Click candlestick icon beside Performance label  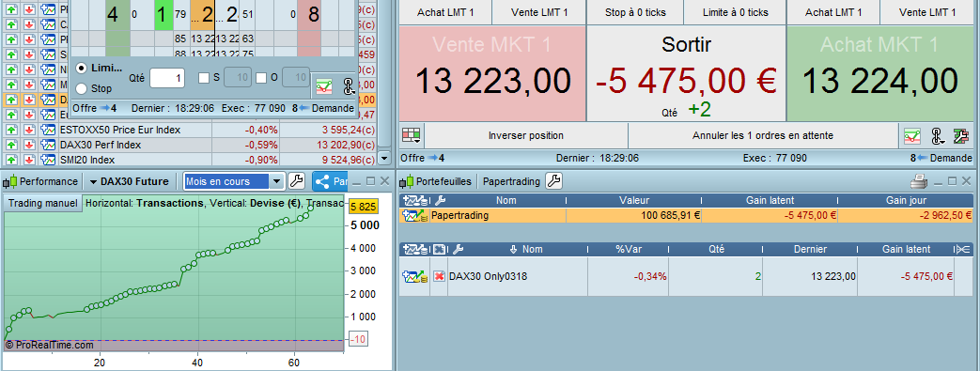point(10,182)
